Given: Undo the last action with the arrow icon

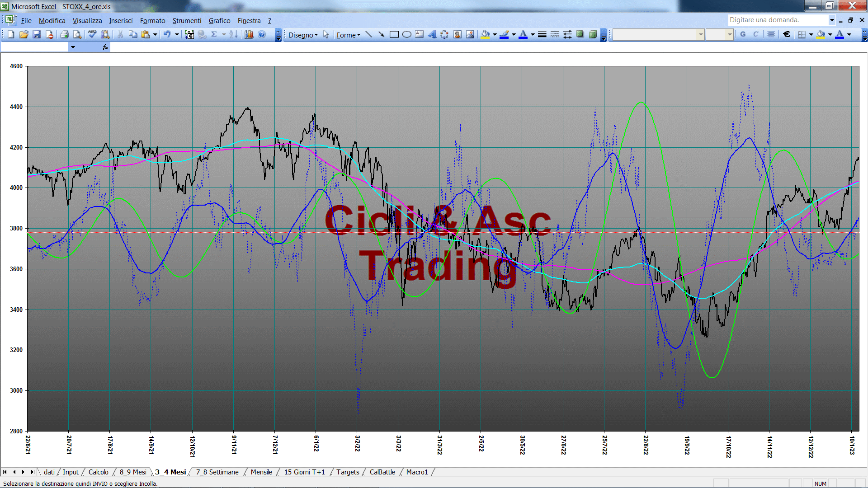Looking at the screenshot, I should point(167,34).
